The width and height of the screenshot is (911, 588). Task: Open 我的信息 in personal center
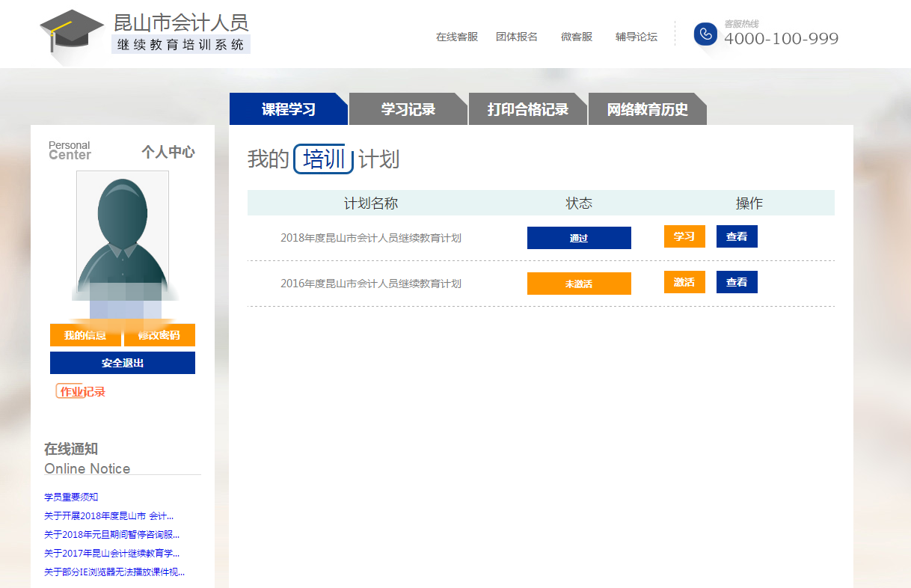pos(85,335)
